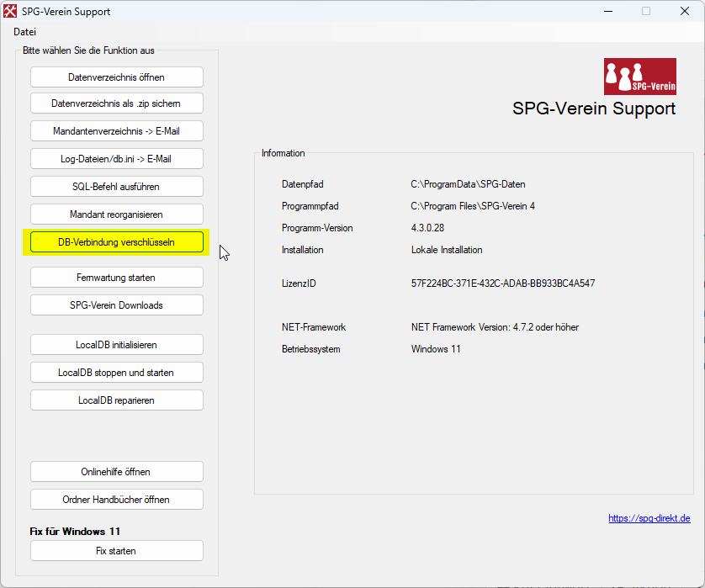This screenshot has width=705, height=588.
Task: Click the app icon in title bar
Action: click(10, 11)
